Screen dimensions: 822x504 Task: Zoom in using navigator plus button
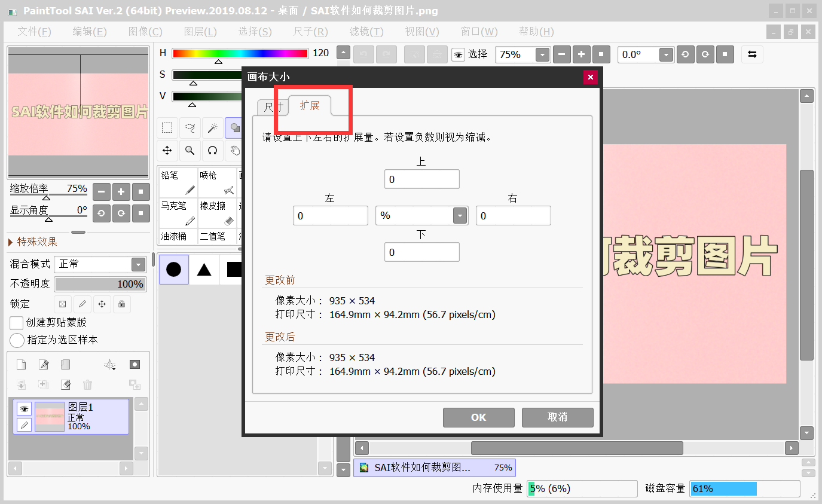pyautogui.click(x=121, y=192)
